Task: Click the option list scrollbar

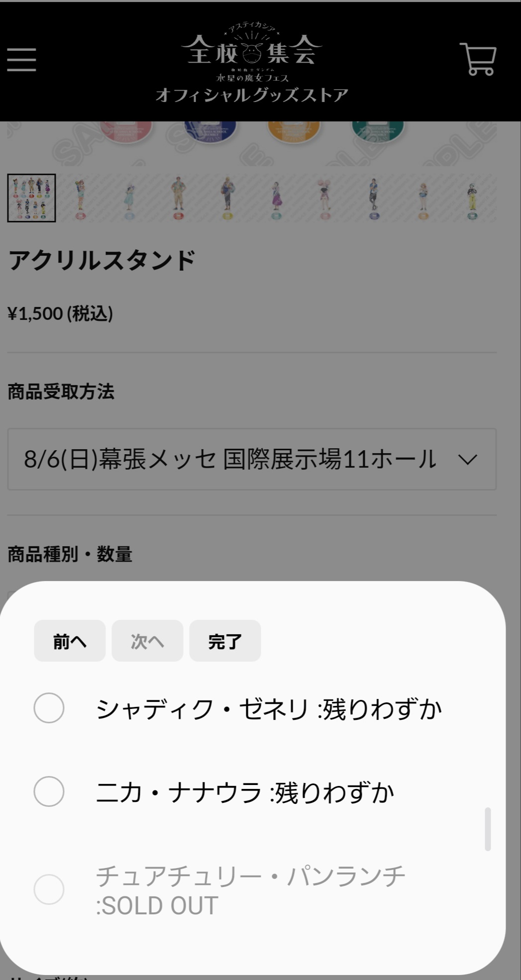Action: point(488,829)
